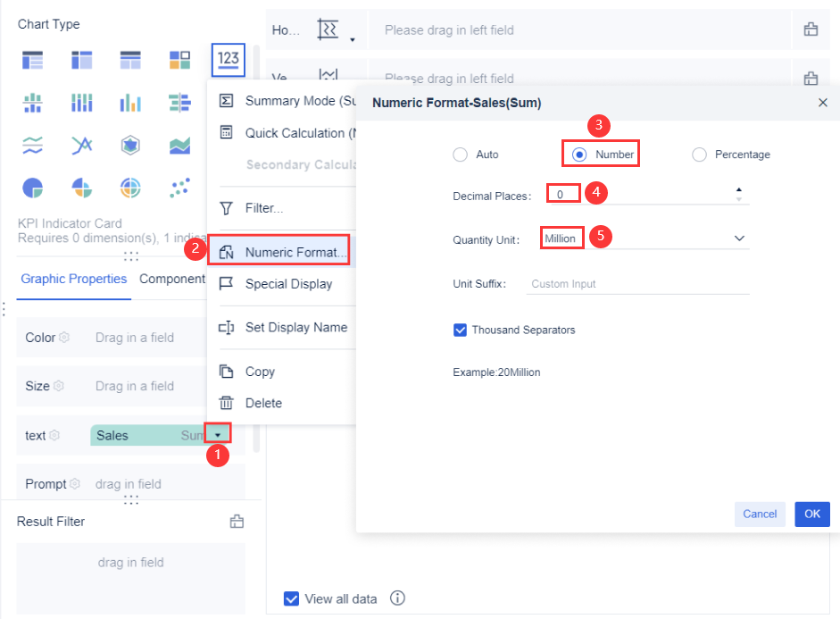Choose the area chart type
The width and height of the screenshot is (840, 619).
click(178, 143)
